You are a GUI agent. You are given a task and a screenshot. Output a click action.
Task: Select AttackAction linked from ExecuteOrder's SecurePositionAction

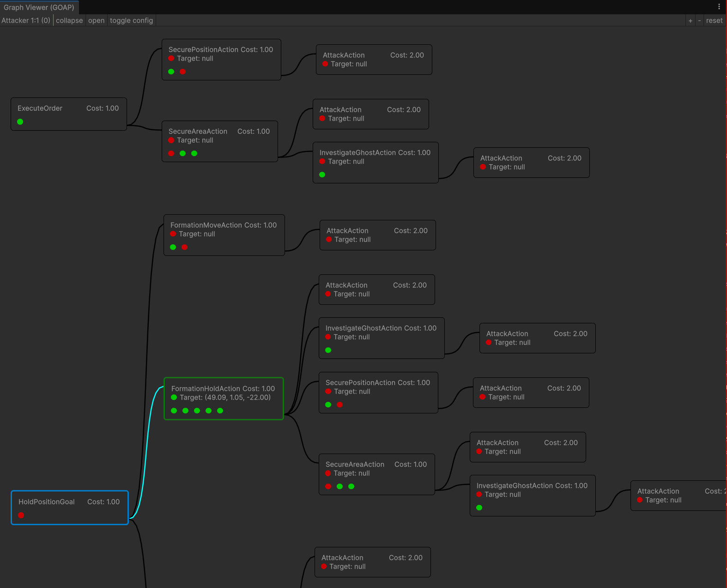374,60
